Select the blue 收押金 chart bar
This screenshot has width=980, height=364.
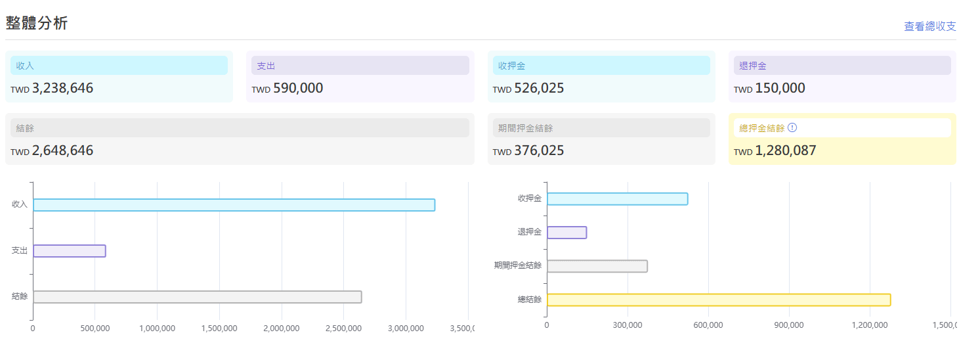[617, 199]
